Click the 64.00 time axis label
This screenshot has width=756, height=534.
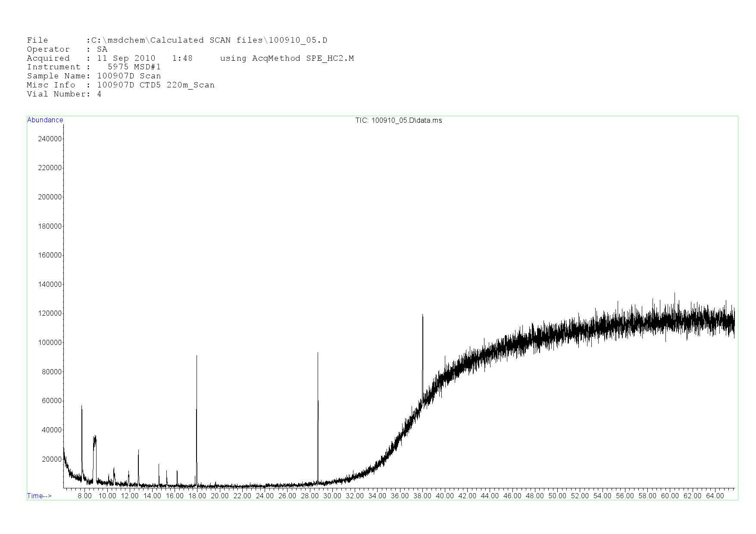click(715, 496)
